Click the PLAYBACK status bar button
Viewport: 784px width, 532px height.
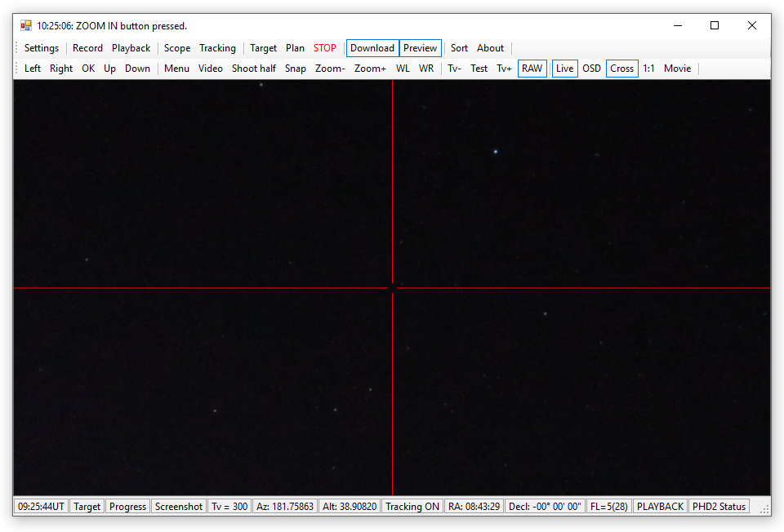[660, 507]
